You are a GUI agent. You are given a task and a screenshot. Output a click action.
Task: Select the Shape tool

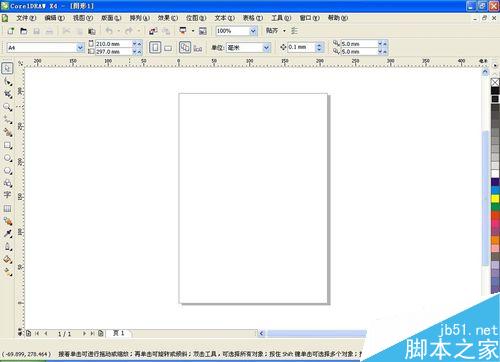coord(7,81)
